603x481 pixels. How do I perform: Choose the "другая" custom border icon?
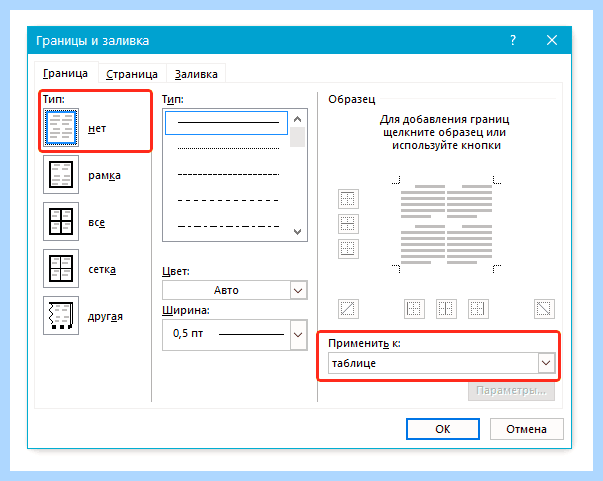(x=61, y=315)
